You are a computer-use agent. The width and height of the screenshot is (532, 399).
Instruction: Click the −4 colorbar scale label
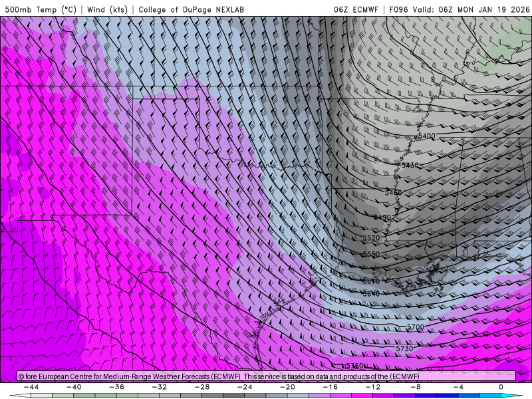click(x=458, y=387)
